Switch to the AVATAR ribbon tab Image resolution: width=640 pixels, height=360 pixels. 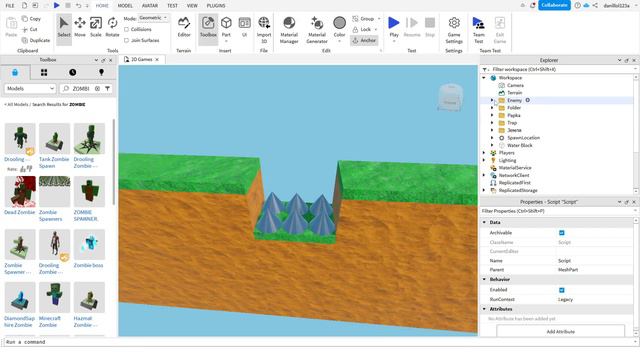(150, 6)
